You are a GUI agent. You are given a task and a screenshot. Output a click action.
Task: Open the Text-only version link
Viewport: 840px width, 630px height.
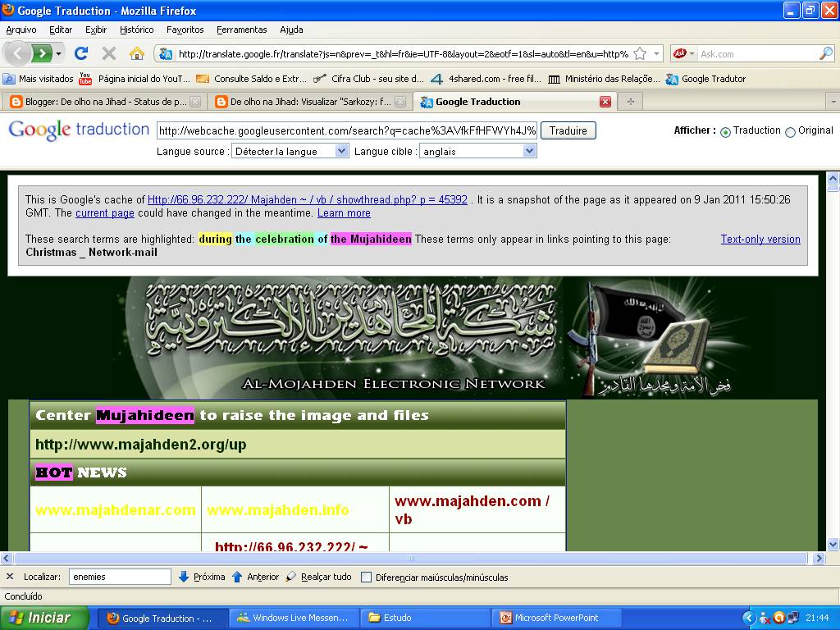pyautogui.click(x=760, y=240)
